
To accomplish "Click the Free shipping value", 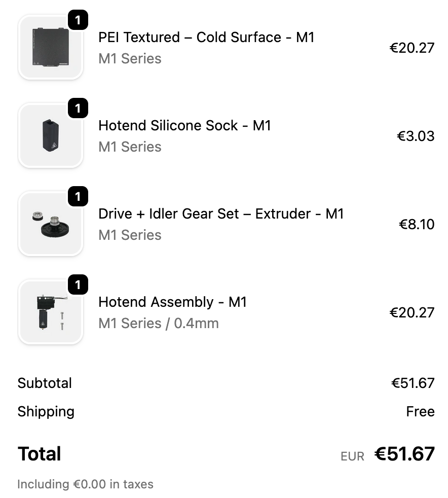I will (420, 411).
